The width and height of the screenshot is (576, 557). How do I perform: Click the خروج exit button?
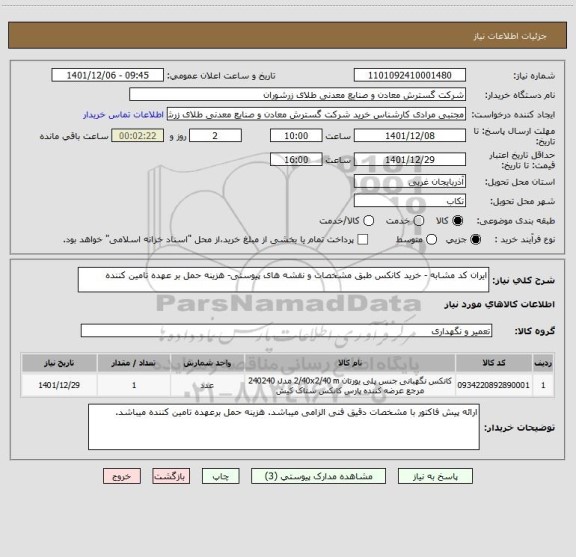click(x=122, y=476)
